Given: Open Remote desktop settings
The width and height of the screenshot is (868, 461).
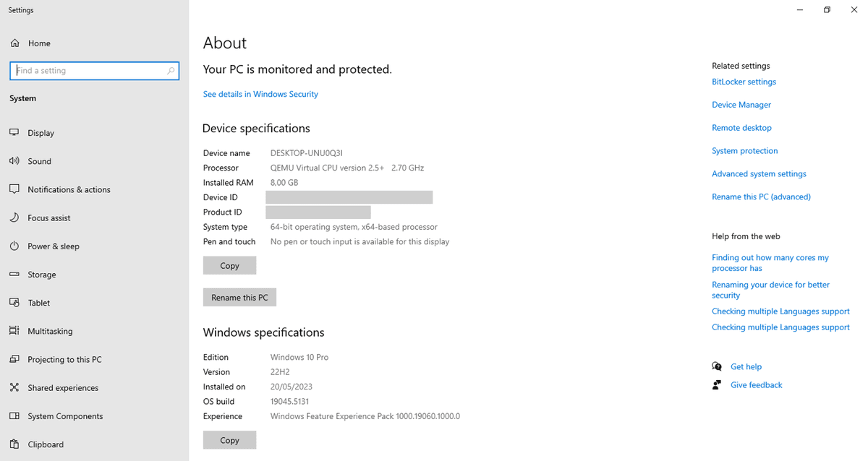Looking at the screenshot, I should click(741, 128).
